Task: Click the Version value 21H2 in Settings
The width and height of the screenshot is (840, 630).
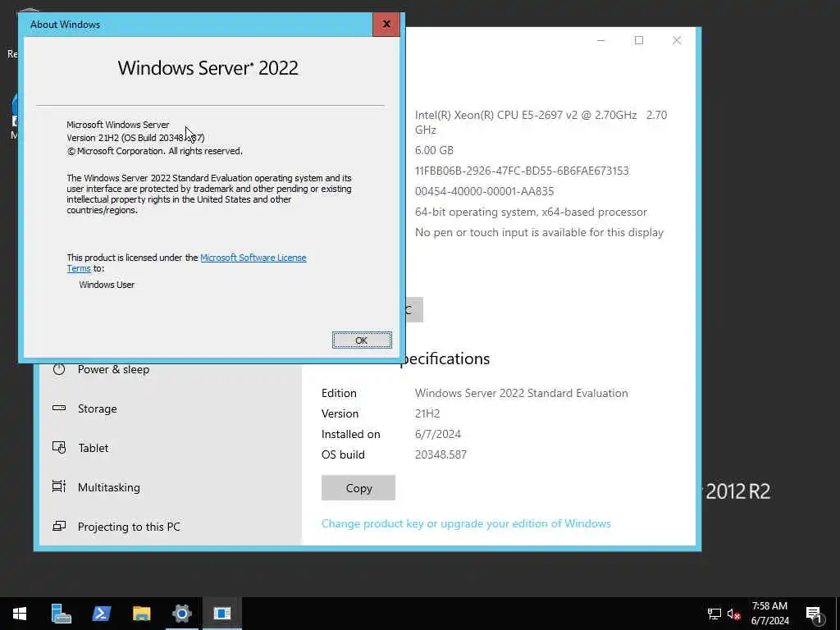Action: tap(427, 413)
